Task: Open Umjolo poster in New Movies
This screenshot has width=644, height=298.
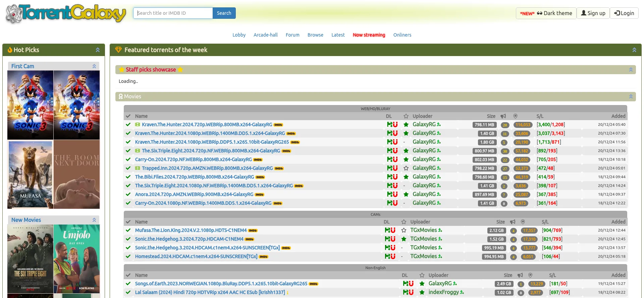Action: [77, 259]
